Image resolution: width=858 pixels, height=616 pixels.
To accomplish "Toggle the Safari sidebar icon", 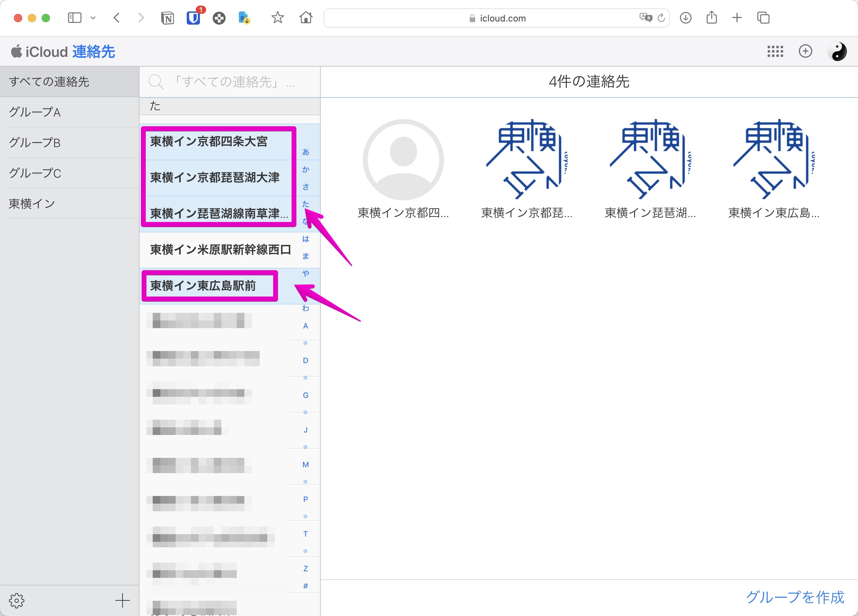I will [75, 18].
